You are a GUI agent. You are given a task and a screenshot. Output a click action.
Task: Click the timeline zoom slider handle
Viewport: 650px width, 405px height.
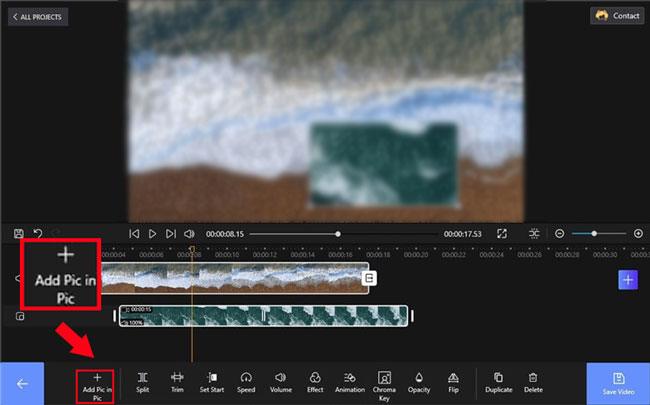[594, 234]
